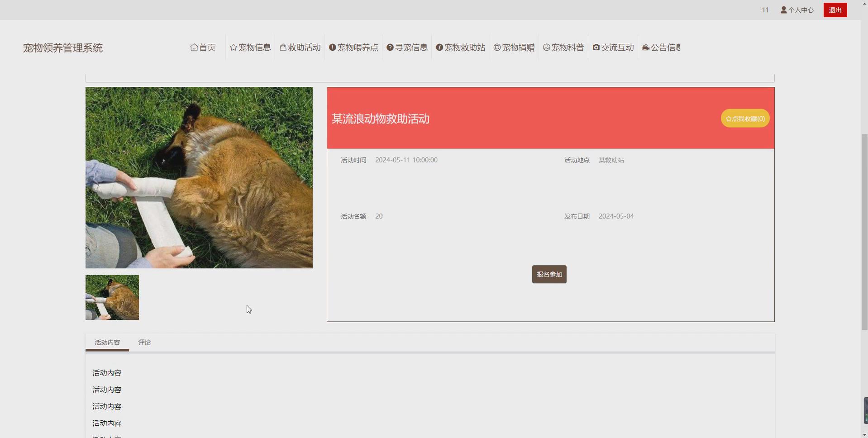Click the info icon for 宠物救助站

pos(439,47)
